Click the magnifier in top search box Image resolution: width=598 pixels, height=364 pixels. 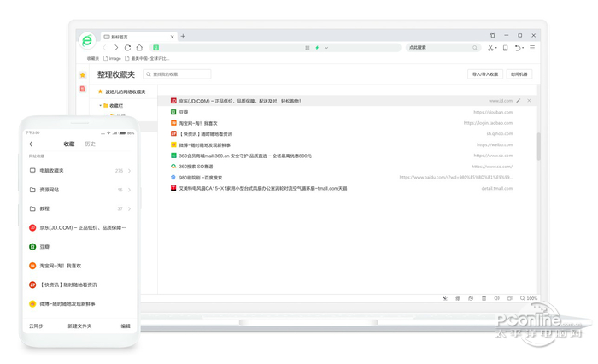[x=475, y=48]
